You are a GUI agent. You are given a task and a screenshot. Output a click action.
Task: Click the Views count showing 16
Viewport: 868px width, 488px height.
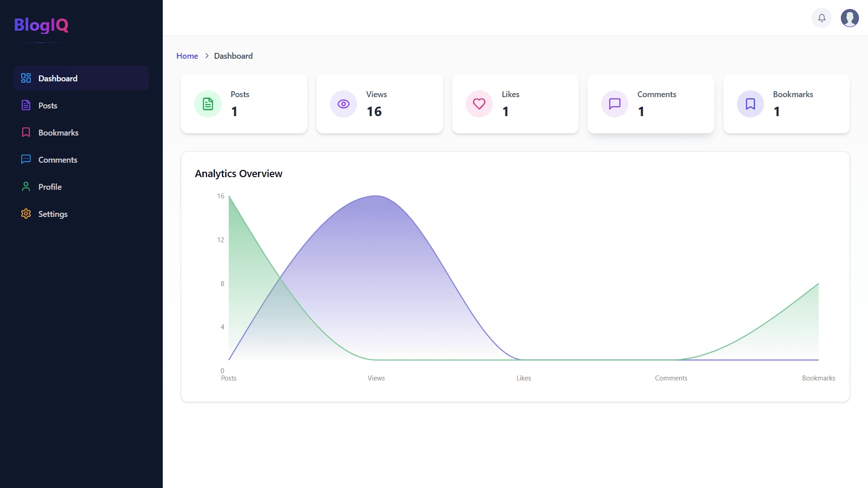tap(374, 111)
